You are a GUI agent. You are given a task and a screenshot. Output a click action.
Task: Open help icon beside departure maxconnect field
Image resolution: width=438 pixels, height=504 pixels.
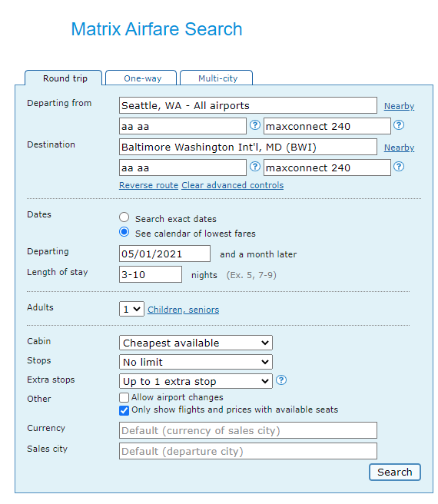[x=399, y=125]
